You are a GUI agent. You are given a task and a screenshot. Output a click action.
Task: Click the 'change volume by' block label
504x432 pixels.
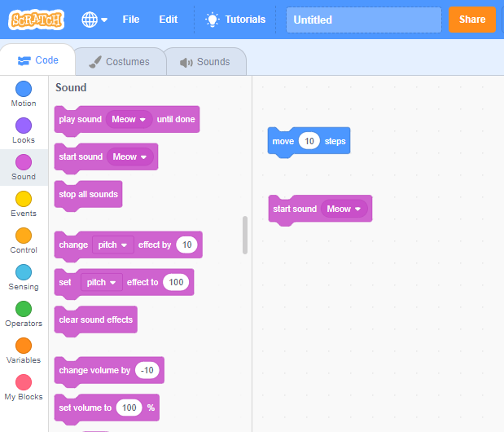click(94, 371)
